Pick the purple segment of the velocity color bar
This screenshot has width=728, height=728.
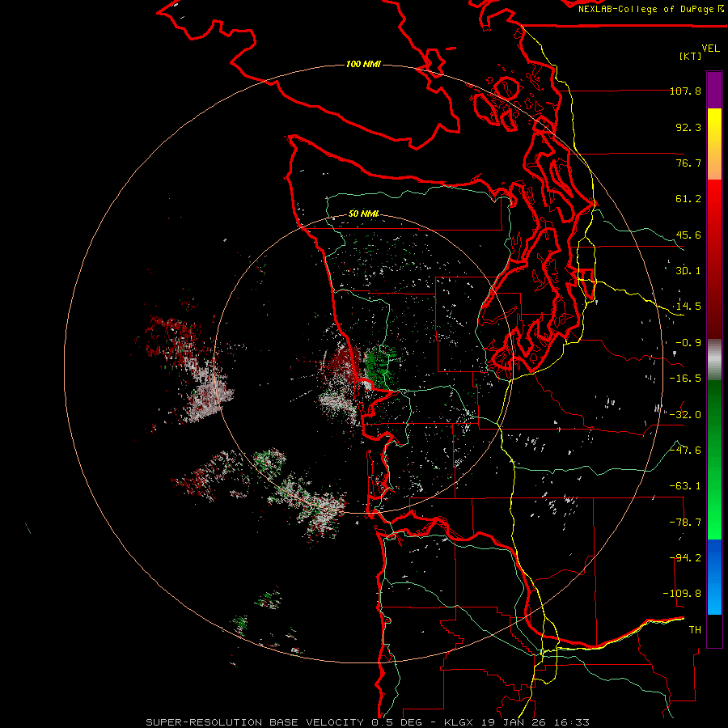[x=714, y=90]
